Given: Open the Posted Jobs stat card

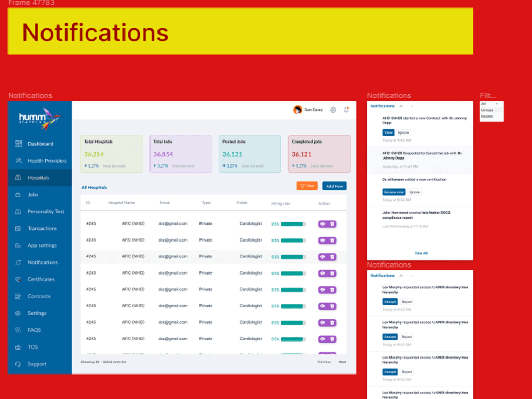Looking at the screenshot, I should pos(250,154).
